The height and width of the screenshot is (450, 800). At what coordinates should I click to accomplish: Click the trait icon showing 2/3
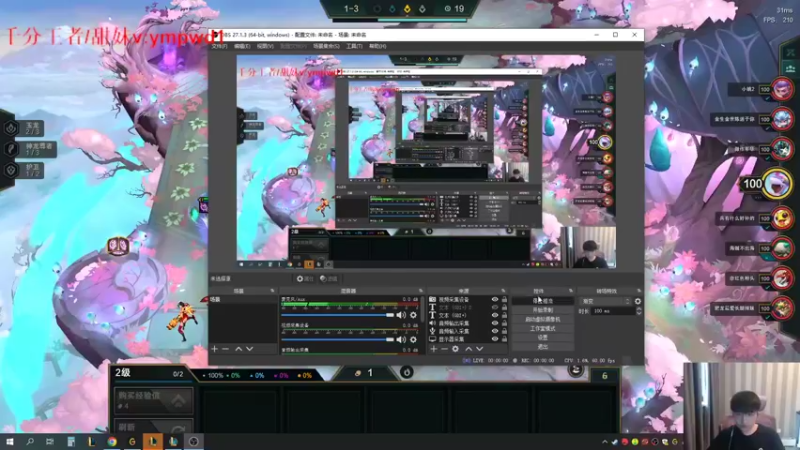11,128
